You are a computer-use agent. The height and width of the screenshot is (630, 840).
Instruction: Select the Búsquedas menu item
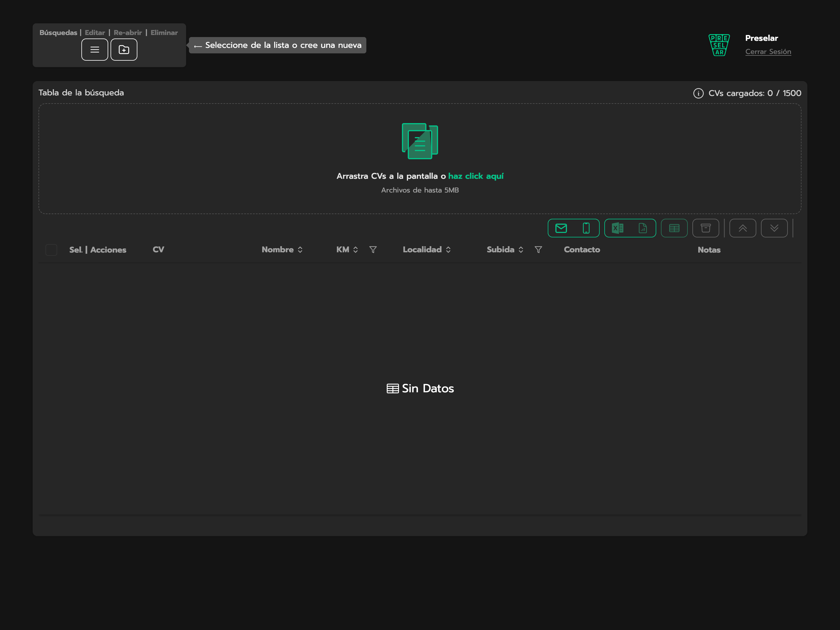[58, 33]
